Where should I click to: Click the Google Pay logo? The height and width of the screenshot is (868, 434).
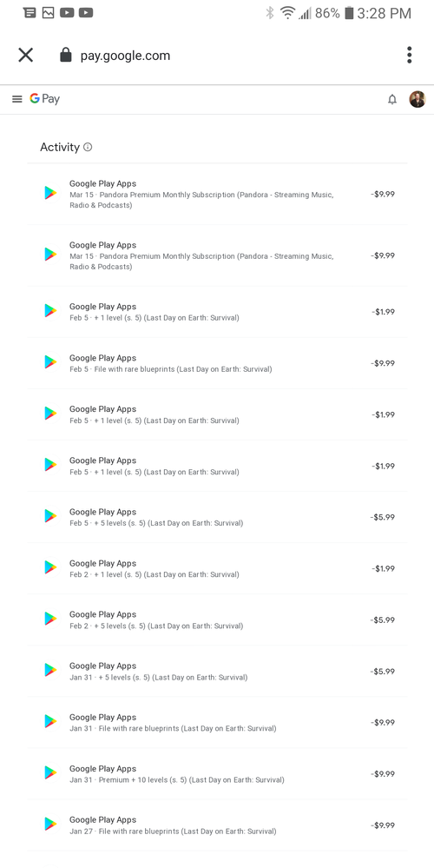[45, 99]
